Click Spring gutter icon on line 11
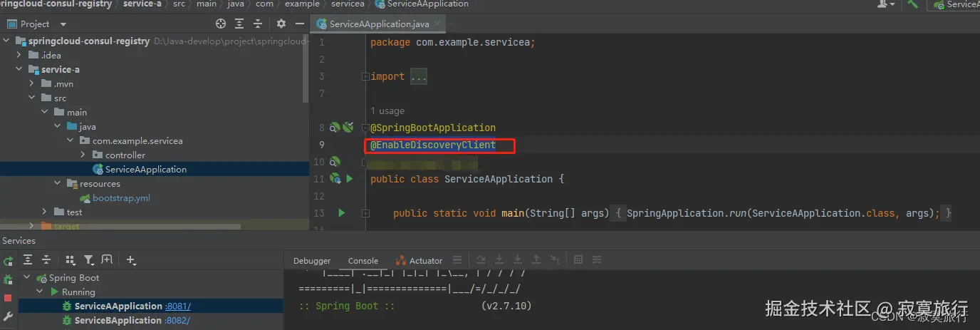 (x=335, y=179)
